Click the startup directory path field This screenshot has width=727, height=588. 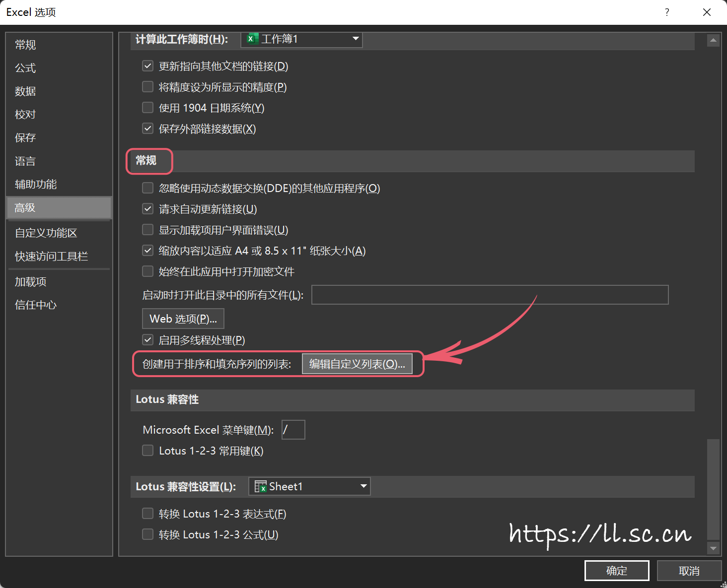[x=490, y=295]
